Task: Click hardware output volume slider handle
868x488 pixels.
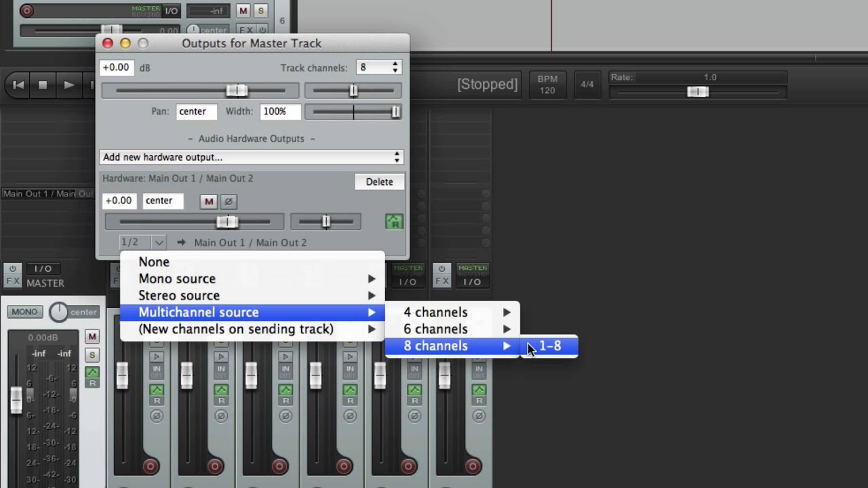Action: pyautogui.click(x=227, y=222)
